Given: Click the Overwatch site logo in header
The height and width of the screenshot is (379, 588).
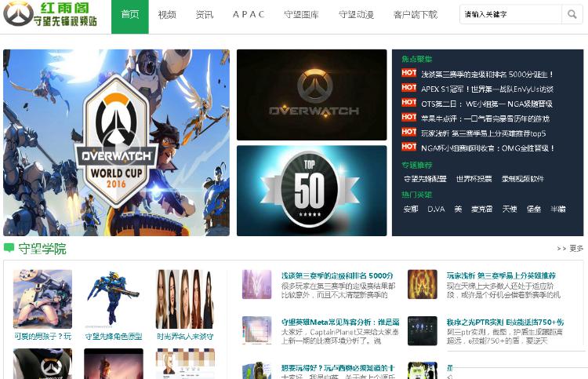Looking at the screenshot, I should click(x=50, y=14).
